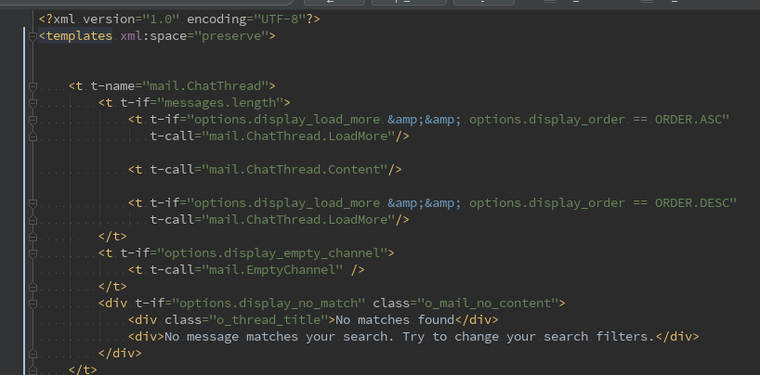Click the t-name attribute name
760x375 pixels.
click(112, 86)
